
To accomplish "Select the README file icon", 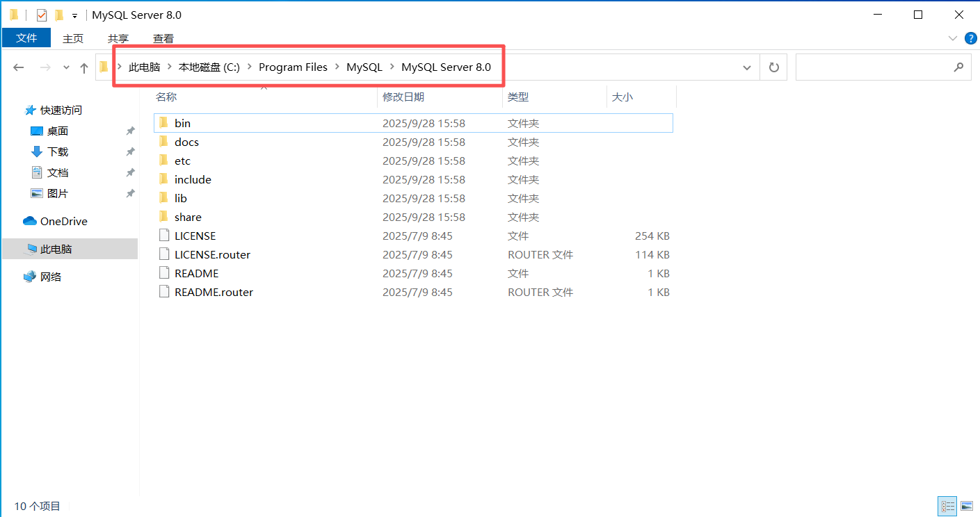I will [x=163, y=273].
